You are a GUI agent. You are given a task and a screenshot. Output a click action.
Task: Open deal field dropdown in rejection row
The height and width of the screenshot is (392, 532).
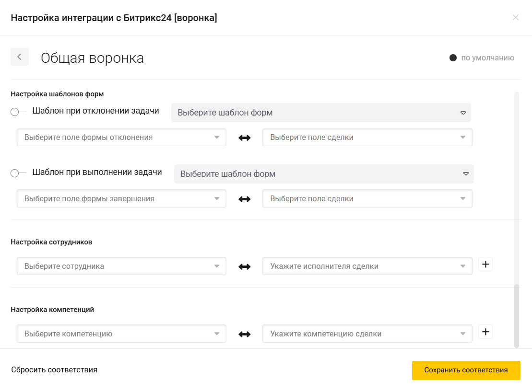[367, 137]
